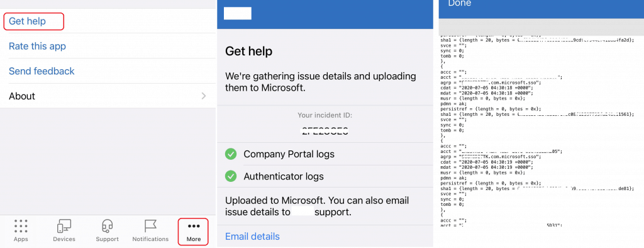Go to the Support tab
Screen dimensions: 644x248
107,231
